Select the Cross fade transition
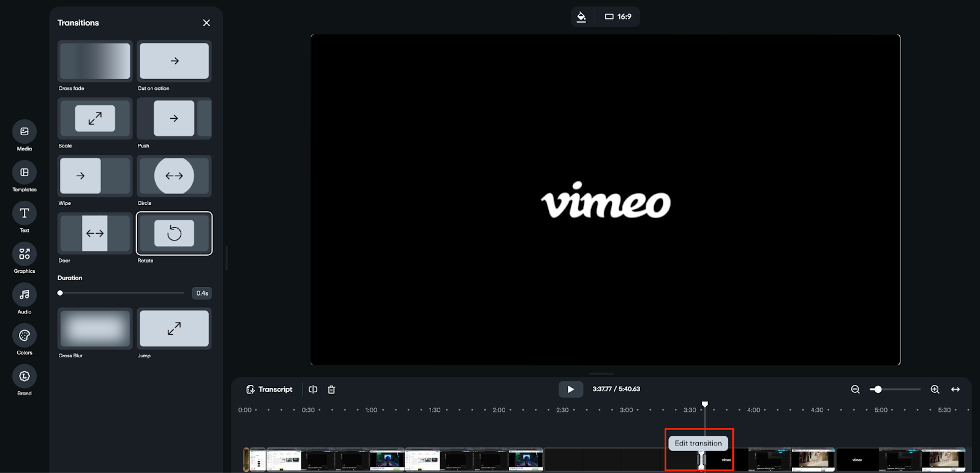The height and width of the screenshot is (473, 980). (x=95, y=61)
